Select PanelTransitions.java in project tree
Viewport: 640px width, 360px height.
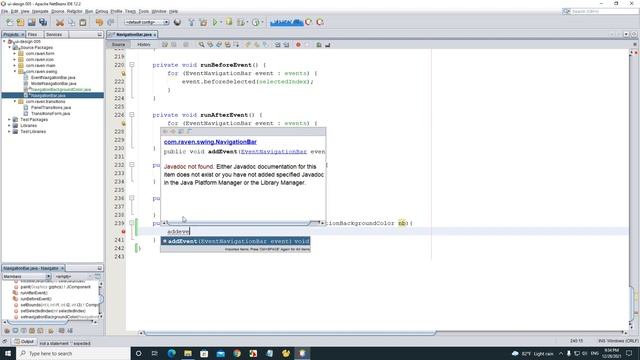(x=51, y=107)
